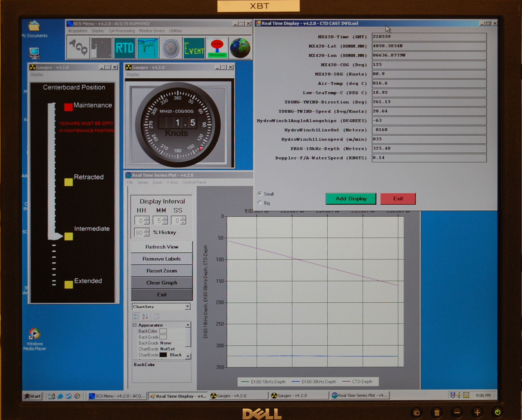Screen dimensions: 522x420
Task: Click the Clear Graph button
Action: [162, 282]
